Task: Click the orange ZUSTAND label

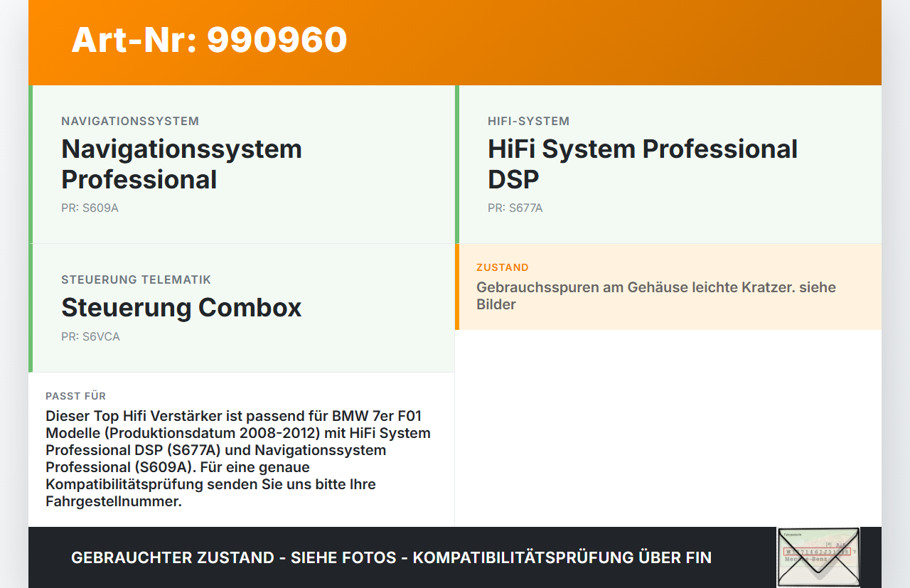Action: (503, 267)
